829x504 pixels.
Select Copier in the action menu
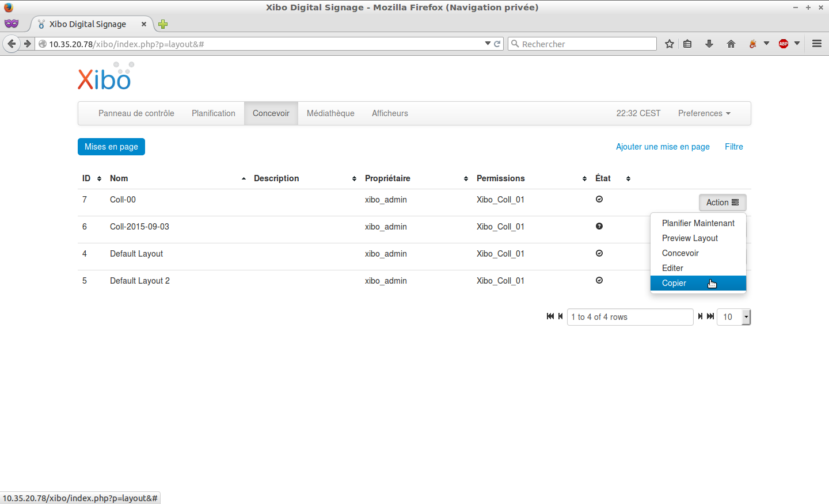pyautogui.click(x=674, y=283)
